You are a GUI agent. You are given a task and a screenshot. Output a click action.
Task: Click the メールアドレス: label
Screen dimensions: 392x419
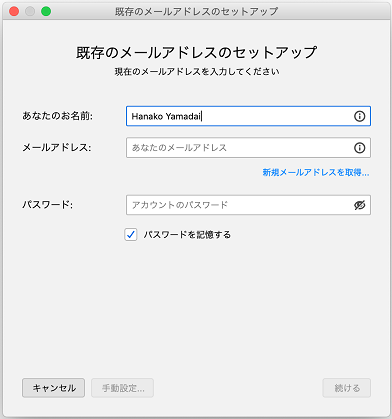click(57, 147)
